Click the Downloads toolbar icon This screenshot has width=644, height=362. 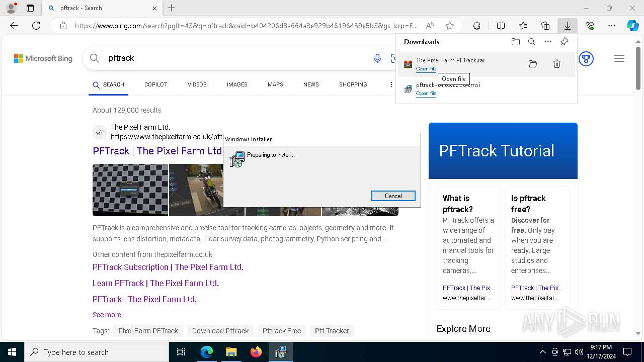(x=567, y=26)
